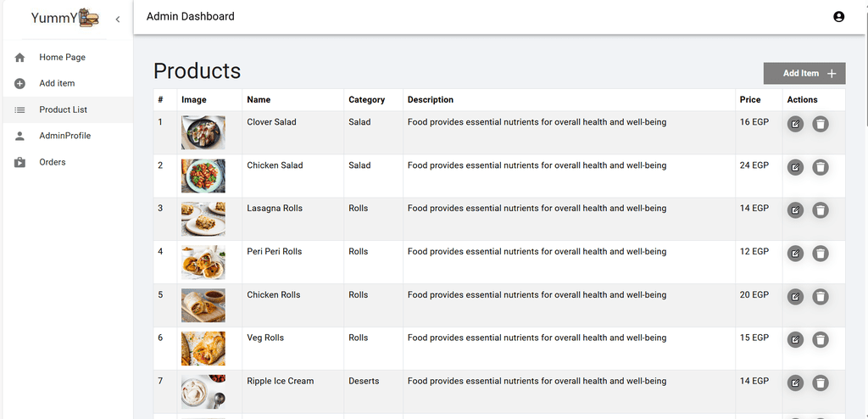Click the Peri Peri Rolls image

[203, 262]
